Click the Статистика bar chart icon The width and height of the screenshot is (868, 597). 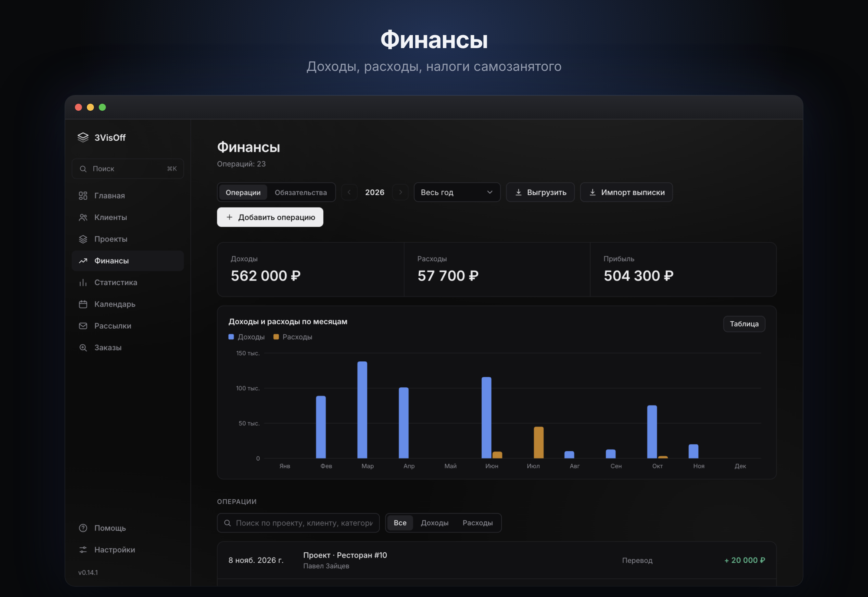tap(83, 283)
